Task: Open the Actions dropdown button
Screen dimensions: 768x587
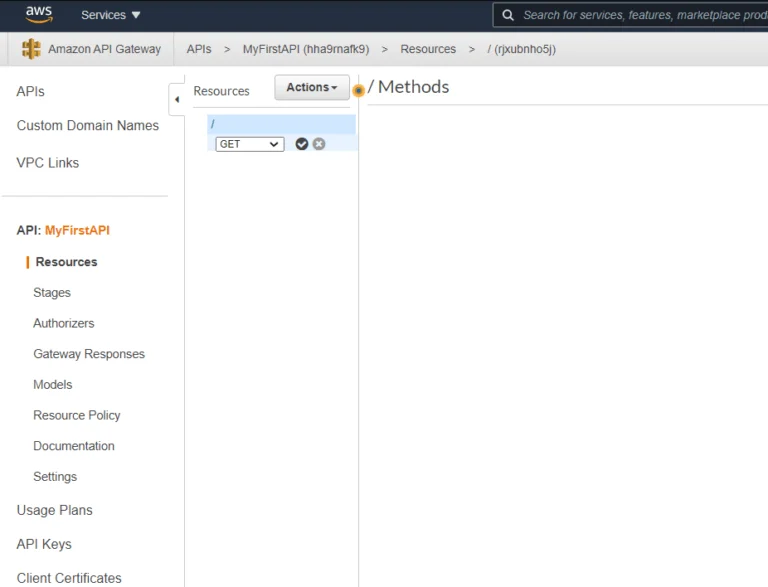Action: [312, 87]
